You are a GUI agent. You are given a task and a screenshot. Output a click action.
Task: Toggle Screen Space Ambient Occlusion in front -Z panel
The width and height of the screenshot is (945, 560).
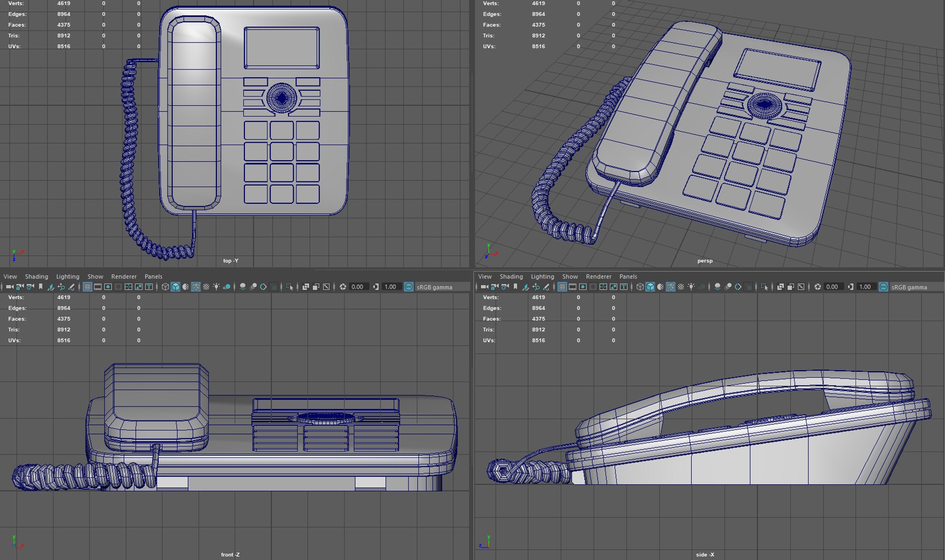tap(242, 287)
